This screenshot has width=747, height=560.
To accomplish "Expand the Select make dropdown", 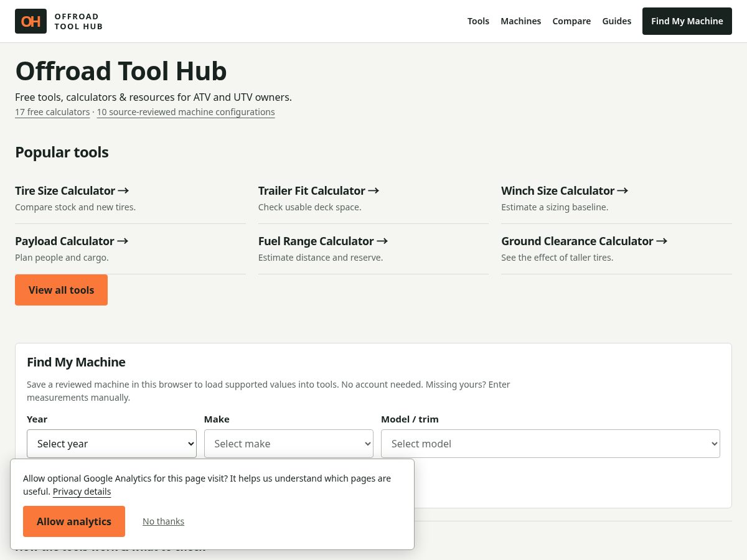I will (x=289, y=444).
